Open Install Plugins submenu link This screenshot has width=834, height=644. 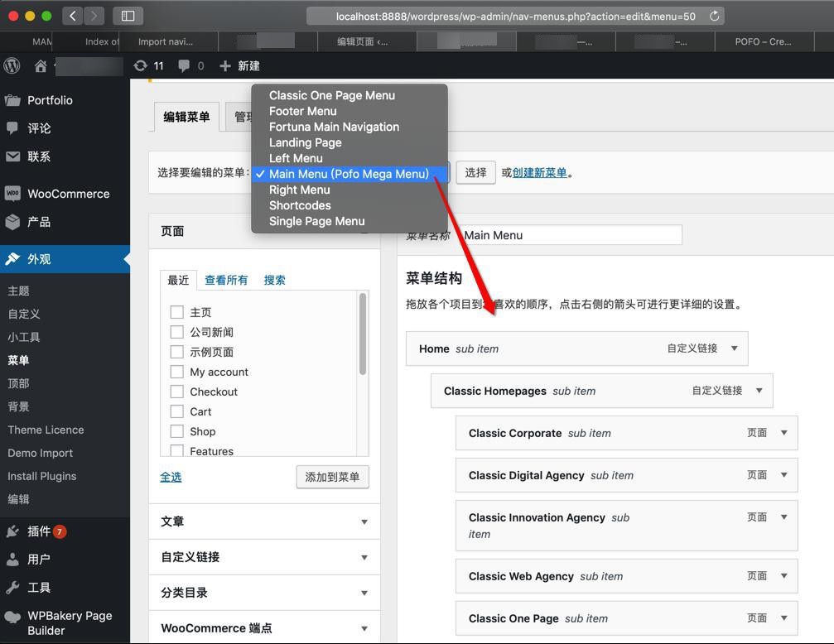click(x=42, y=476)
